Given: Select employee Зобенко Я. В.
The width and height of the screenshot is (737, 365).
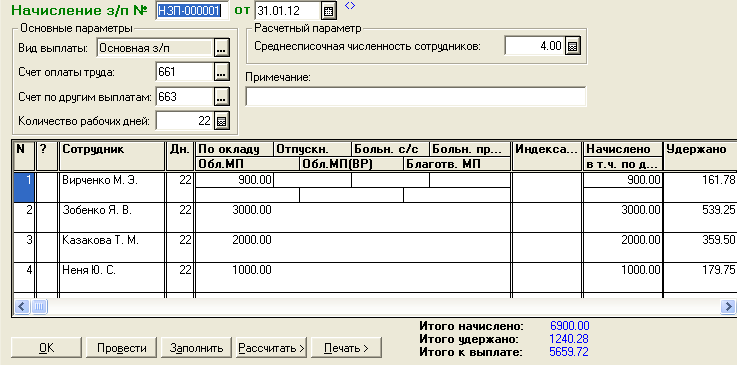Looking at the screenshot, I should tap(112, 217).
